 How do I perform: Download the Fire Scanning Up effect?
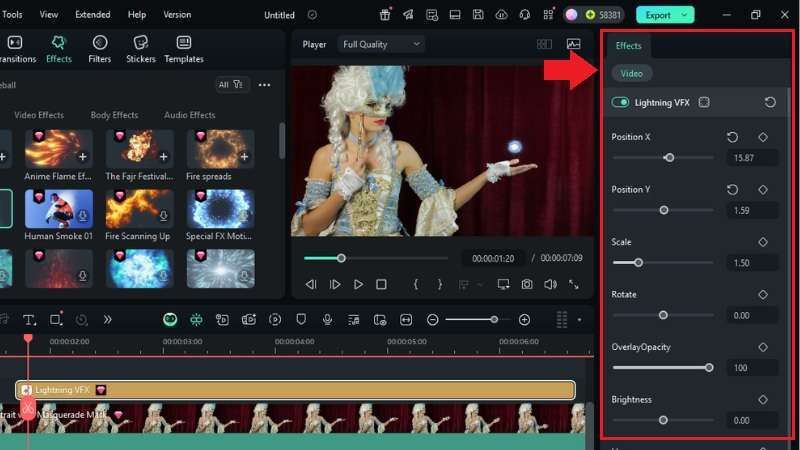[163, 216]
